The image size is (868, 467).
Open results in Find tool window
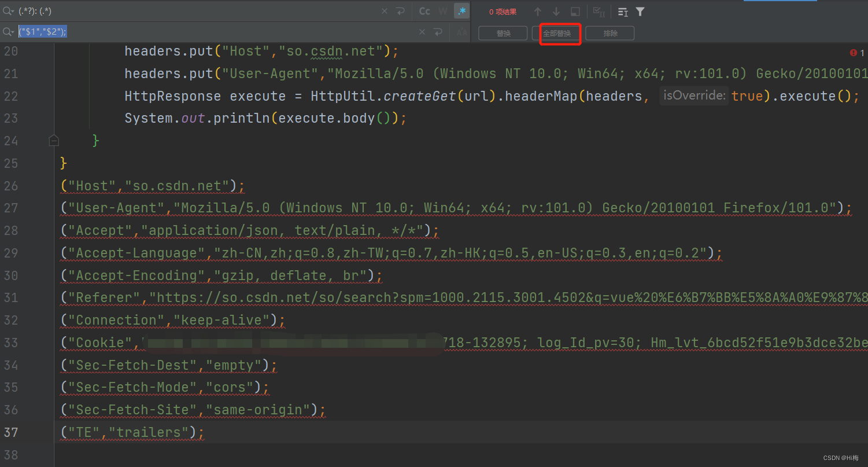tap(575, 12)
